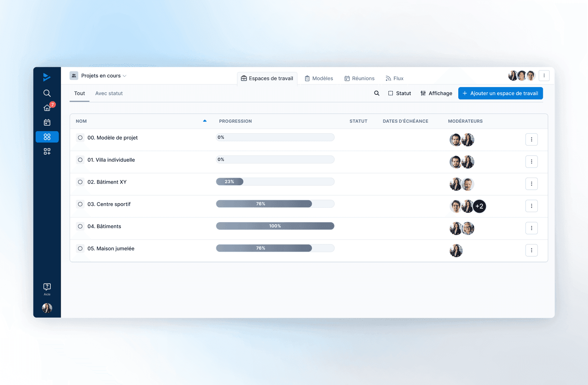The height and width of the screenshot is (385, 588).
Task: Open search from the left sidebar
Action: (47, 93)
